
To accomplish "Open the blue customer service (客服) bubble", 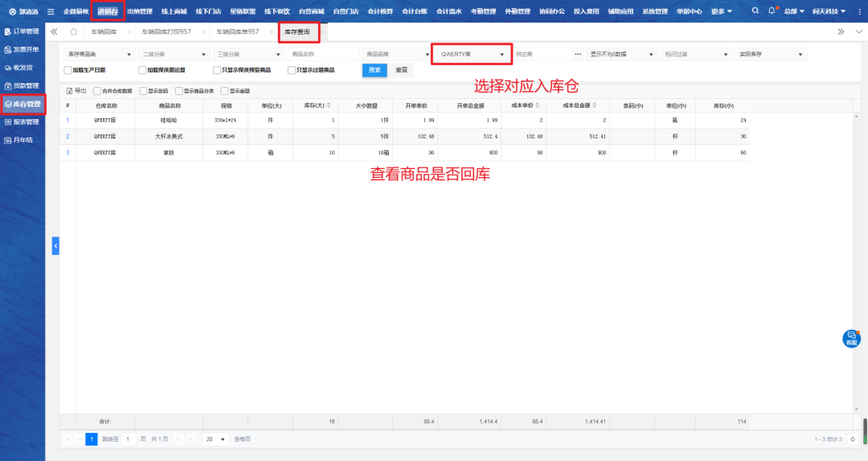I will [x=851, y=339].
